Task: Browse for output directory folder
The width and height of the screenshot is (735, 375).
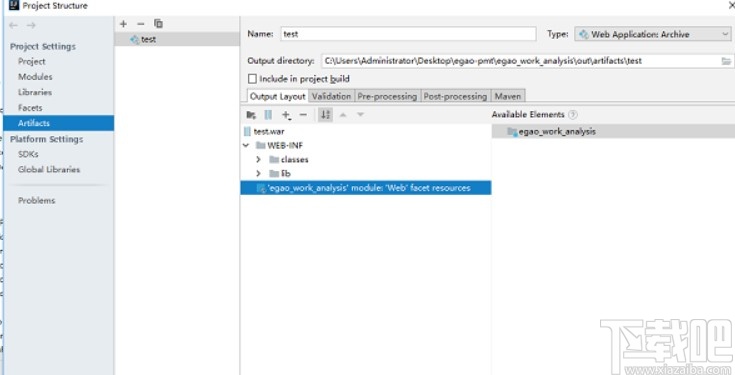Action: pos(726,61)
